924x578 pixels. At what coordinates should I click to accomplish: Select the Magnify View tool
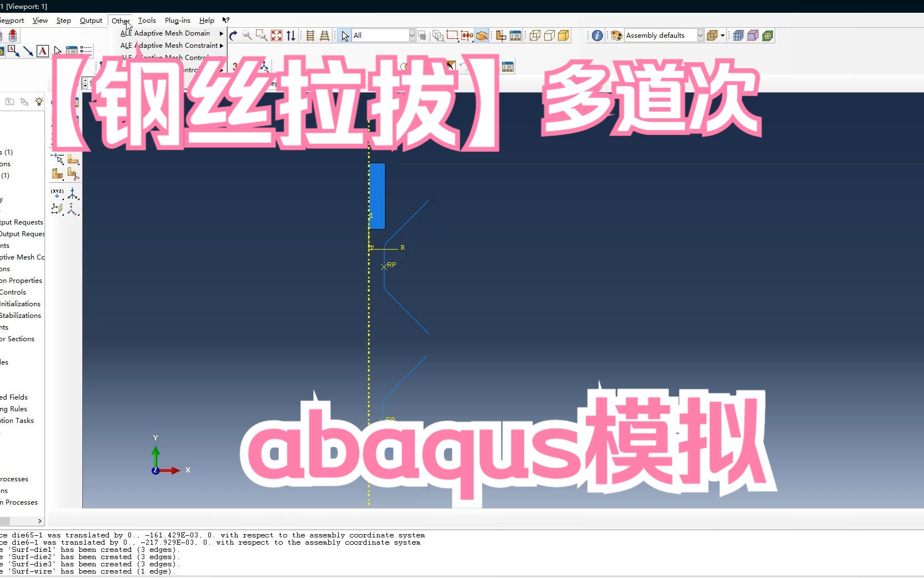(248, 36)
